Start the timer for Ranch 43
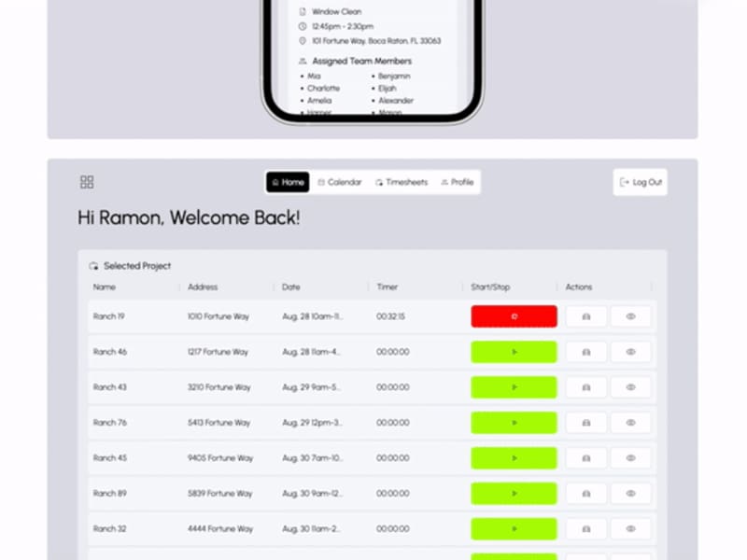Image resolution: width=747 pixels, height=560 pixels. tap(514, 387)
